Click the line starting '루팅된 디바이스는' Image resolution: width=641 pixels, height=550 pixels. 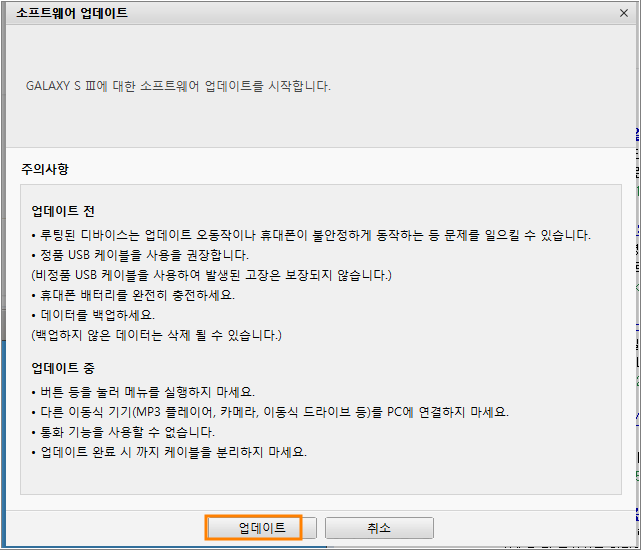pos(311,235)
